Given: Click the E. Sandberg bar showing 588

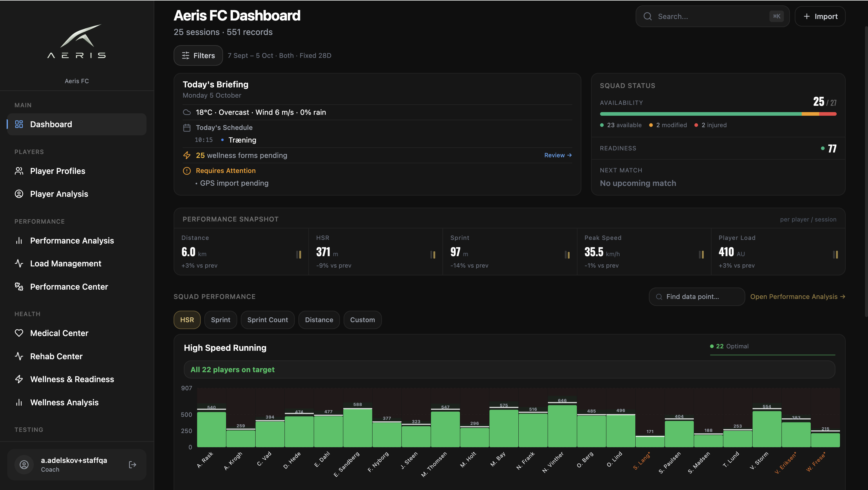Looking at the screenshot, I should click(357, 428).
